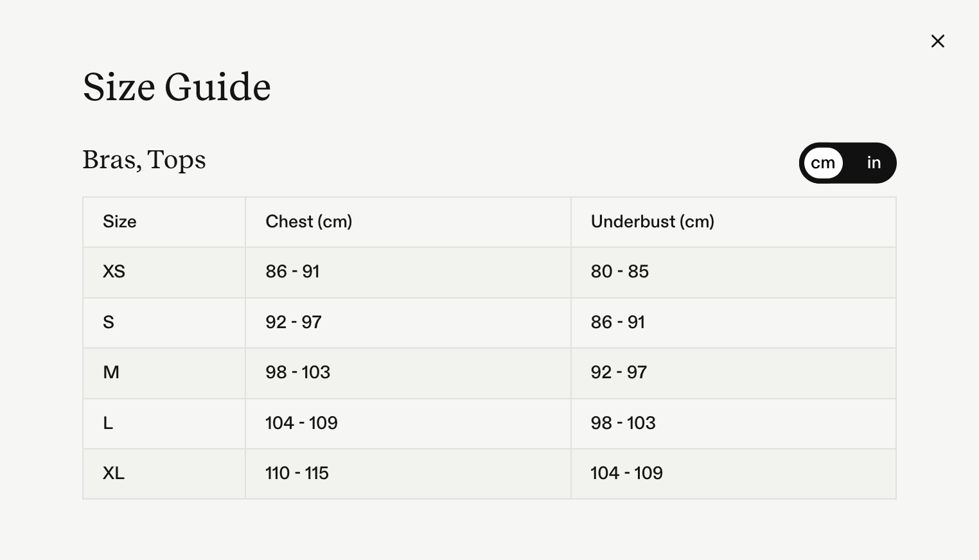The image size is (979, 560).
Task: Select the XS size row label
Action: tap(114, 272)
